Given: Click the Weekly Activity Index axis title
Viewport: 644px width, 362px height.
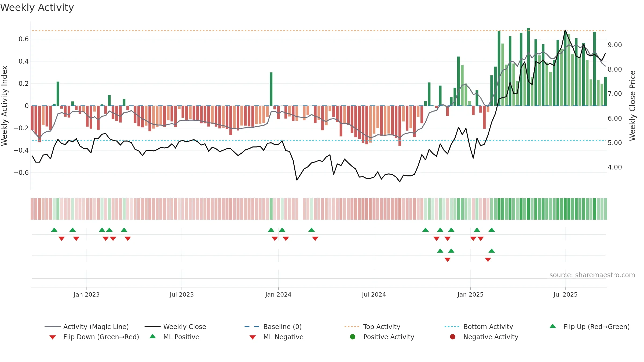Looking at the screenshot, I should click(5, 106).
